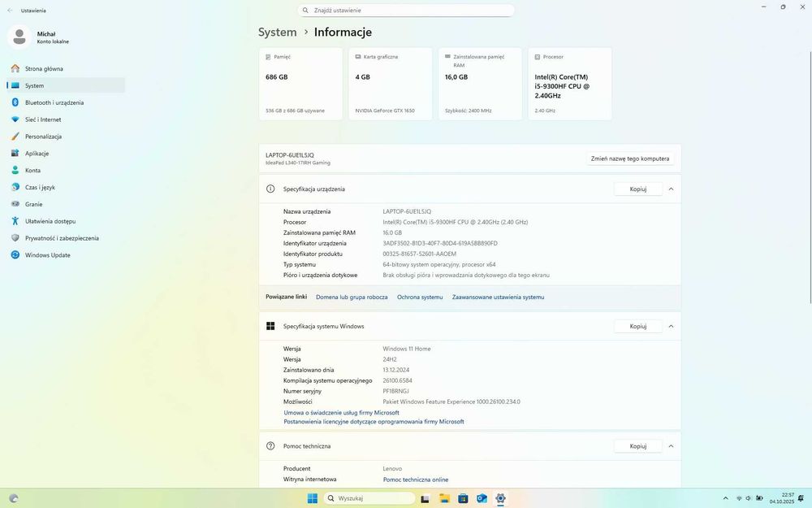Click the right-side vertical scrollbar
Screen dimensions: 812x508
810,176
